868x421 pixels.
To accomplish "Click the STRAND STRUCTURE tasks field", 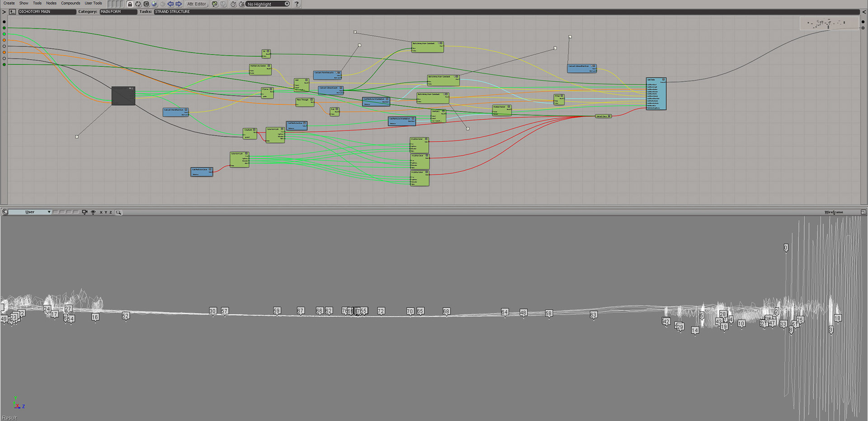I will 506,12.
